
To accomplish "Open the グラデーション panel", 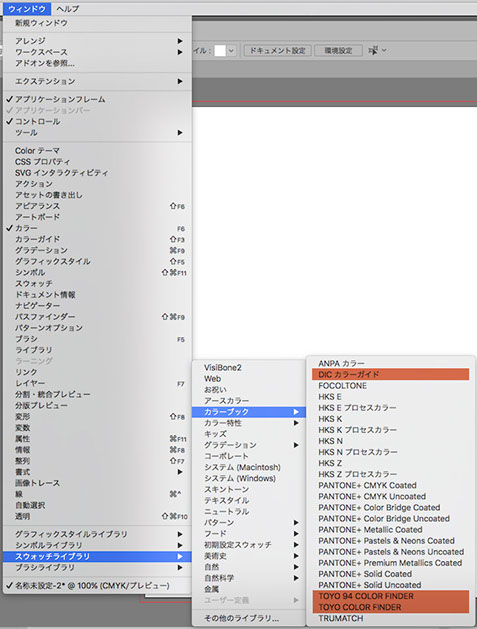I will click(x=97, y=250).
